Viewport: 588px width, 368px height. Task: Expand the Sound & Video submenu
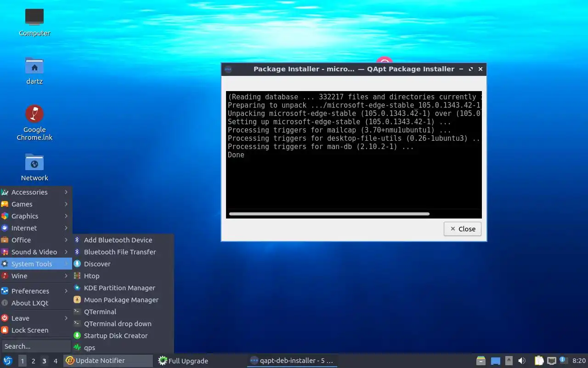[x=36, y=252]
